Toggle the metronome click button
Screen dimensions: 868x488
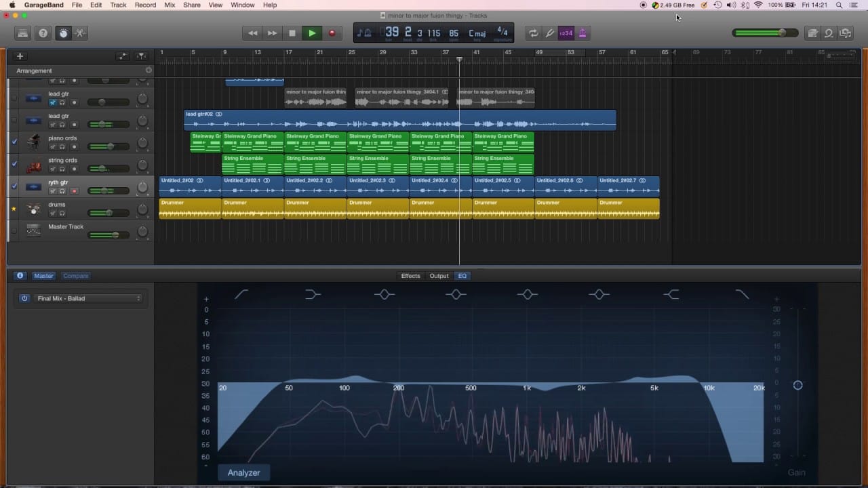click(x=582, y=33)
